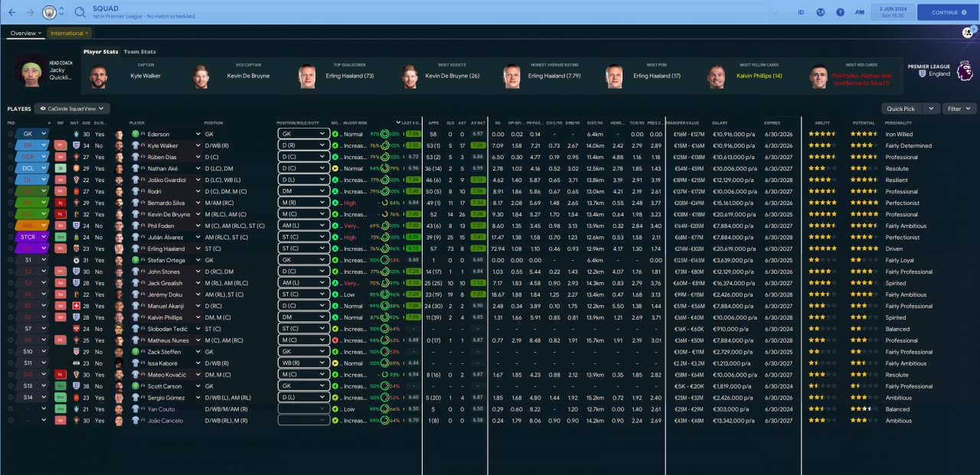The width and height of the screenshot is (980, 475).
Task: Click the morale icon in Nathan Aké's row
Action: coord(335,168)
